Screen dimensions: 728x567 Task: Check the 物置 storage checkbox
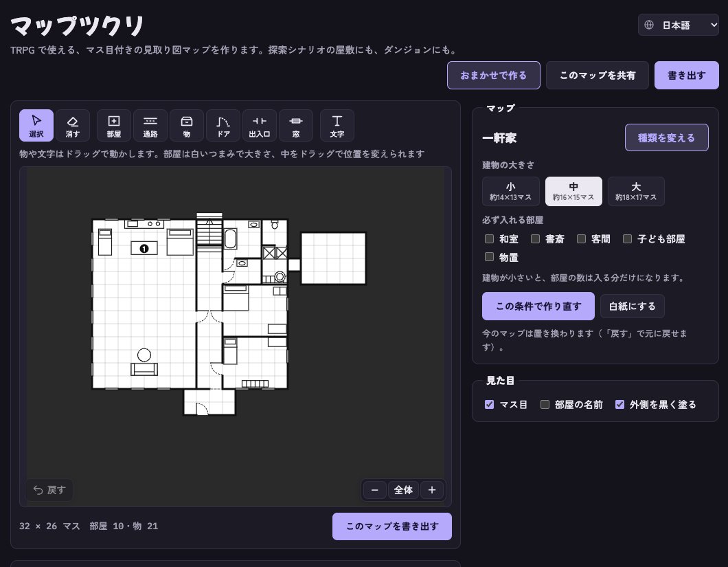click(489, 257)
